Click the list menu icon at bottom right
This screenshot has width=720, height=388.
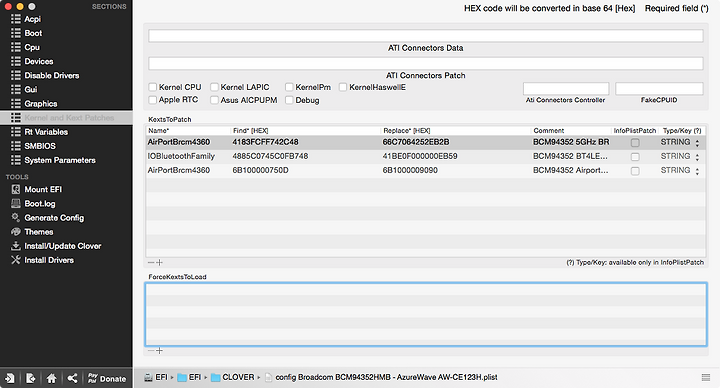pyautogui.click(x=706, y=377)
